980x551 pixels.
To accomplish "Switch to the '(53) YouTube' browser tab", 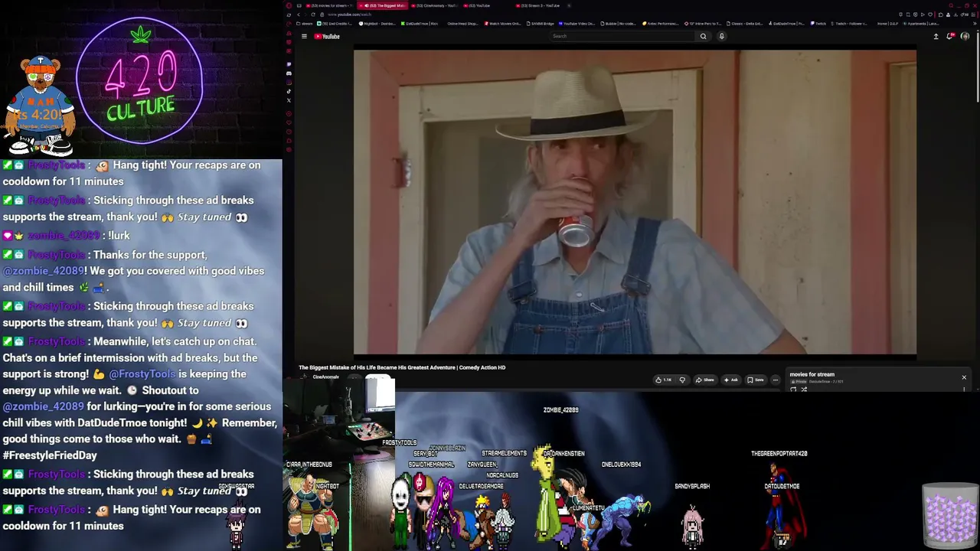I will click(479, 5).
